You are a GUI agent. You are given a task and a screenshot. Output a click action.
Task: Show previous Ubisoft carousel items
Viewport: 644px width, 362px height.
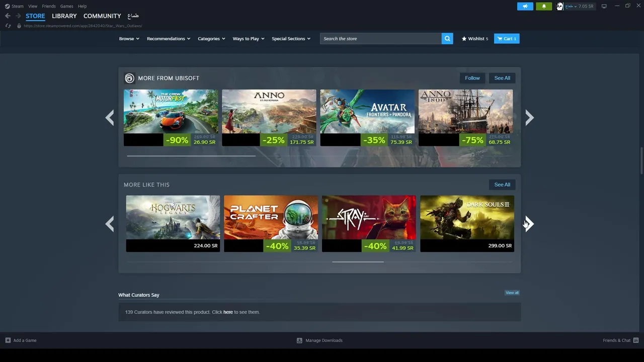(x=110, y=118)
